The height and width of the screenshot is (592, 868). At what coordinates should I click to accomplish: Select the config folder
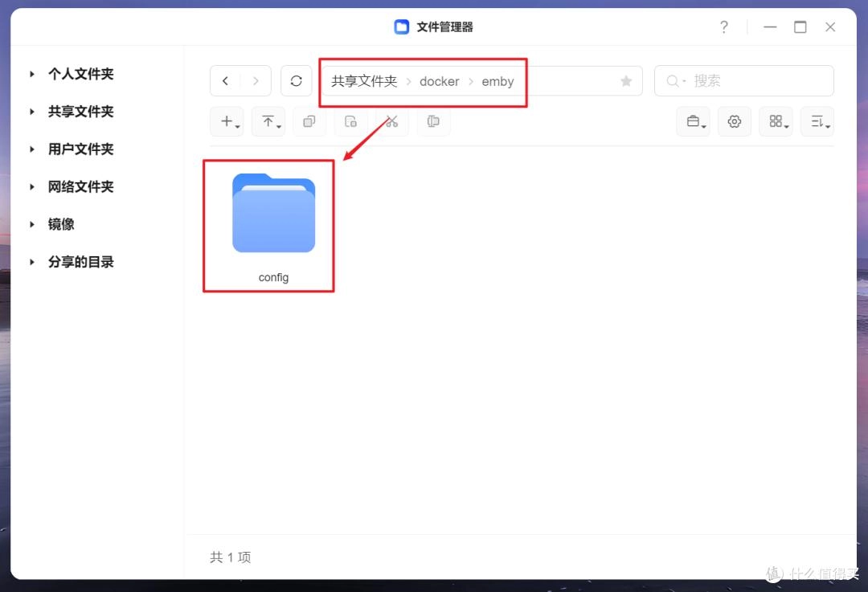(273, 227)
